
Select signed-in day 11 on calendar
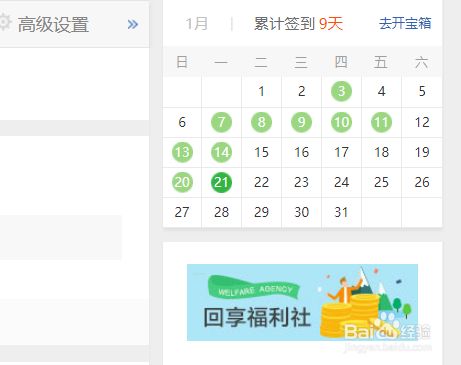(x=381, y=122)
